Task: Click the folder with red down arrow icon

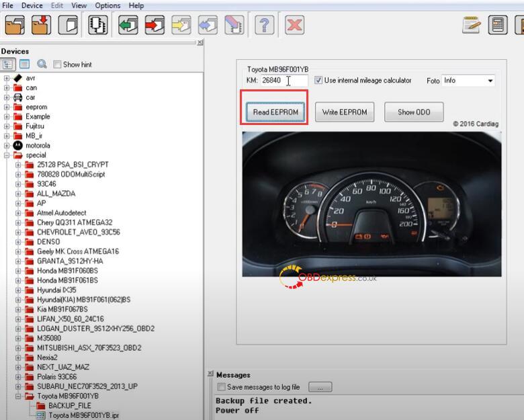Action: [x=42, y=25]
